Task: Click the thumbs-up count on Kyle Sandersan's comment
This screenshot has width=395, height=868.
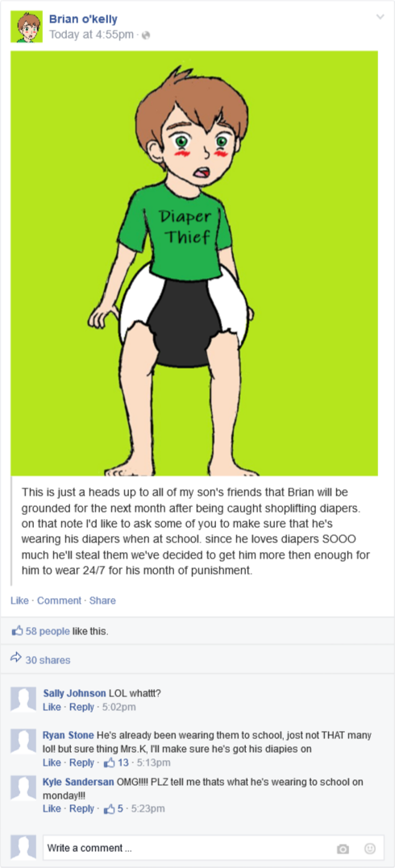Action: pos(114,809)
